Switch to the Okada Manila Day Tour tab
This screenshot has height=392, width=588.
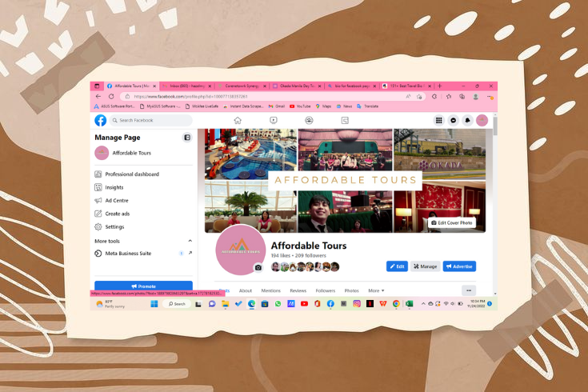pos(297,86)
